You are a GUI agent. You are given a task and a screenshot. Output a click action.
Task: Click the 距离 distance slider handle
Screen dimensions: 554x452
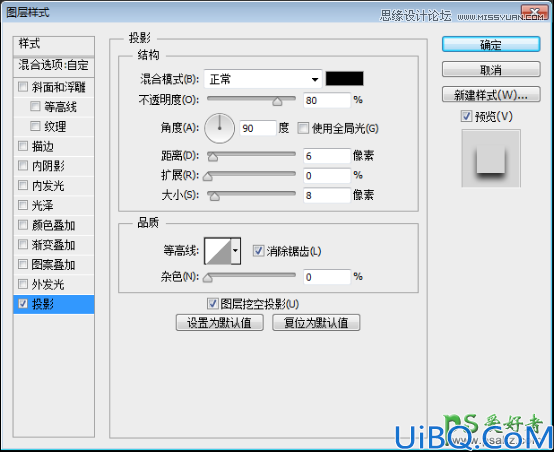tap(213, 157)
